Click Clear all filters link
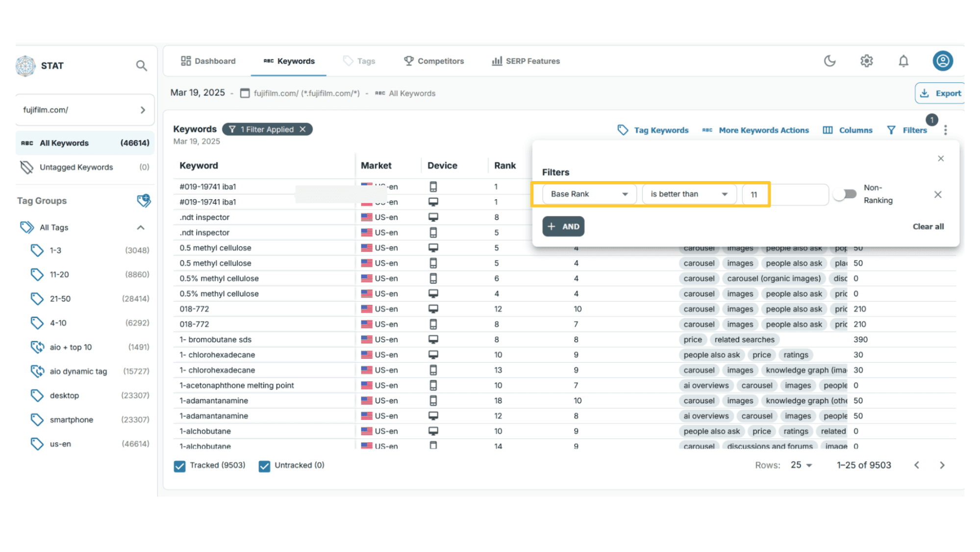 928,227
